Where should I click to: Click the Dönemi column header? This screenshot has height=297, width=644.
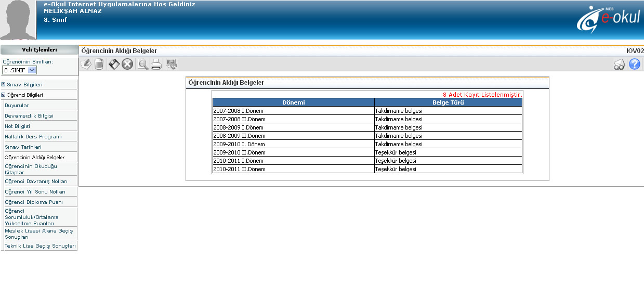[293, 102]
